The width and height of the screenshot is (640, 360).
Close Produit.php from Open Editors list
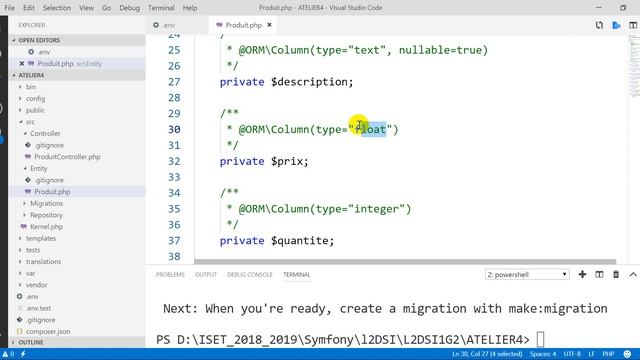coord(22,64)
